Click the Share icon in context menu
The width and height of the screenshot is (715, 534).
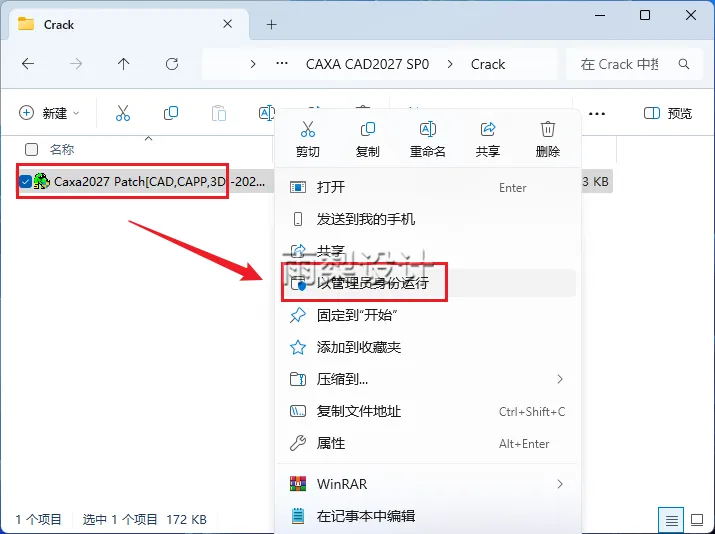coord(487,130)
